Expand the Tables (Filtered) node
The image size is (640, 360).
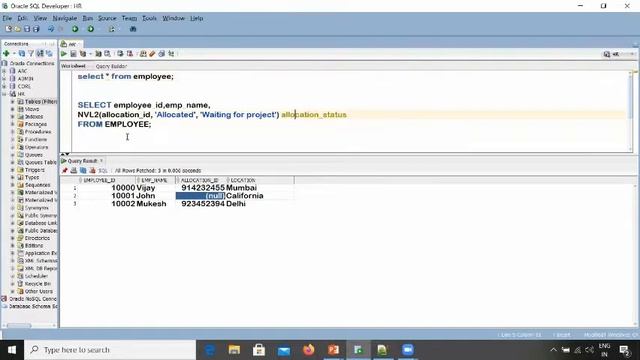click(x=12, y=101)
